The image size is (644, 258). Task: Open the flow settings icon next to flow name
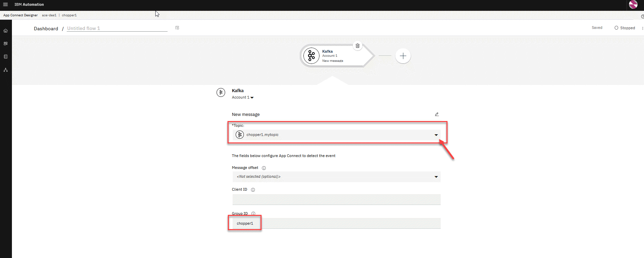pyautogui.click(x=177, y=28)
